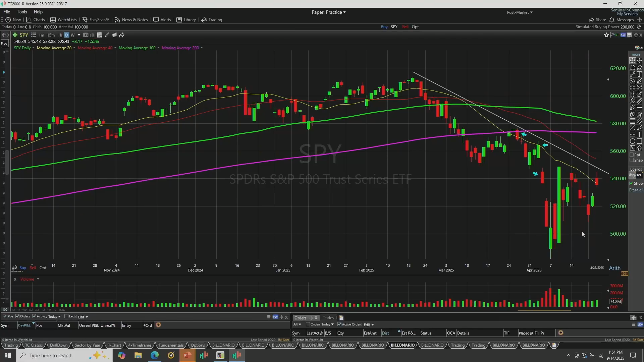The width and height of the screenshot is (644, 362).
Task: Select the rectangle drawing tool
Action: point(639,141)
